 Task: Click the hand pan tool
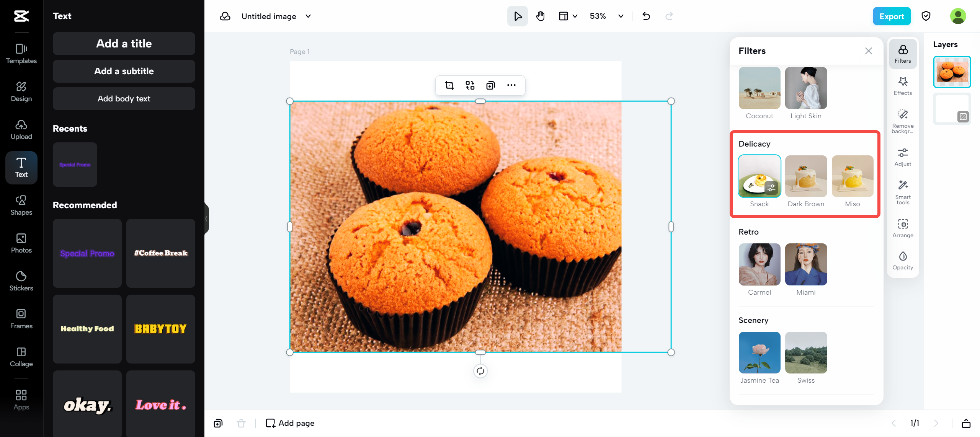(x=540, y=16)
